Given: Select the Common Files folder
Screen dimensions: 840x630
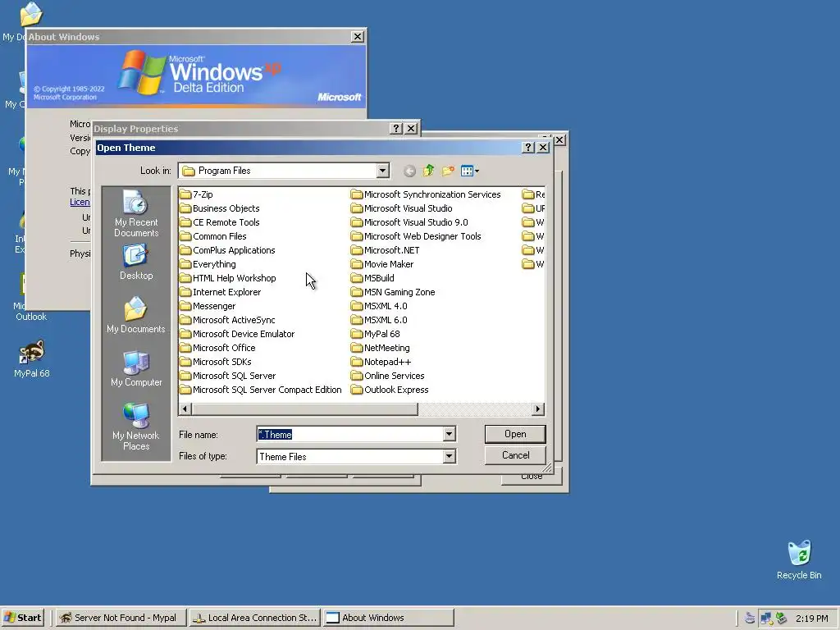Looking at the screenshot, I should (x=213, y=236).
